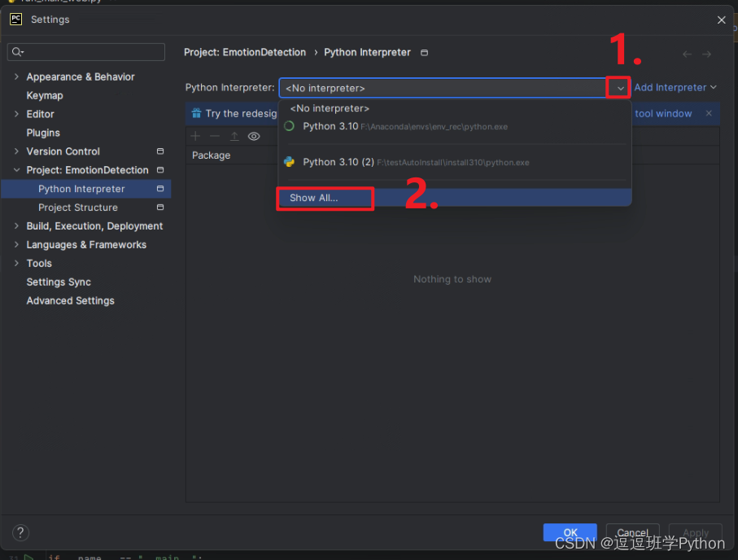Click the project marker icon on the Version Control row
The height and width of the screenshot is (560, 738).
(160, 151)
